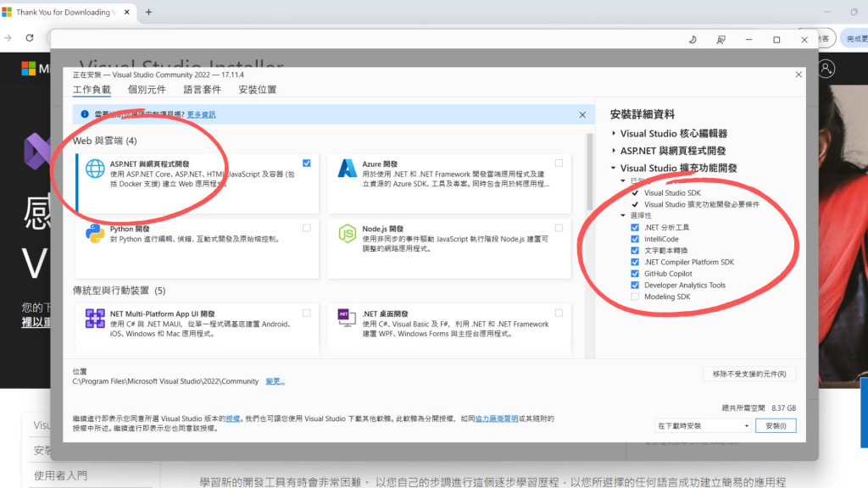The width and height of the screenshot is (868, 488).
Task: Reload the browser page
Action: (x=30, y=37)
